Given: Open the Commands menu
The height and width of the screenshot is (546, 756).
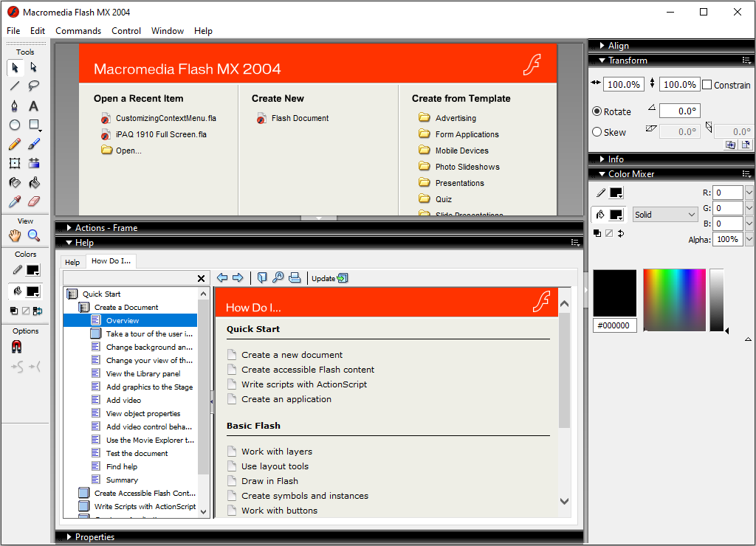Looking at the screenshot, I should 78,31.
